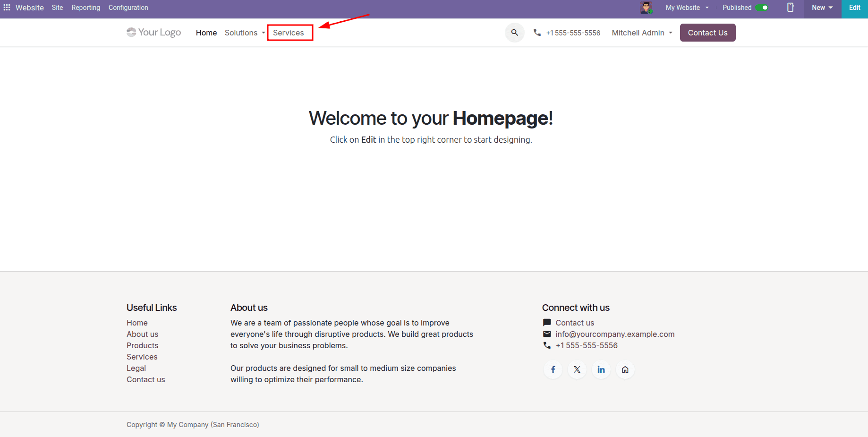Click the Your Logo image
Image resolution: width=868 pixels, height=437 pixels.
coord(154,32)
